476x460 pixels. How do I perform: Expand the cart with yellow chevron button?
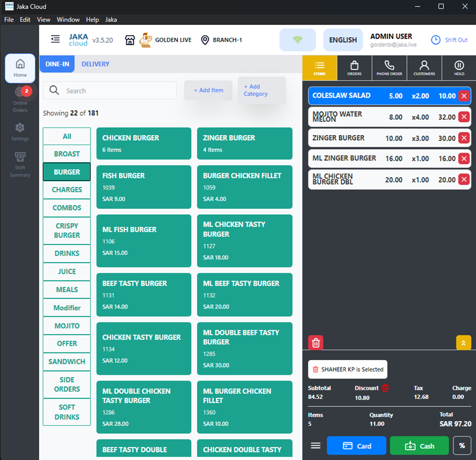pyautogui.click(x=463, y=343)
